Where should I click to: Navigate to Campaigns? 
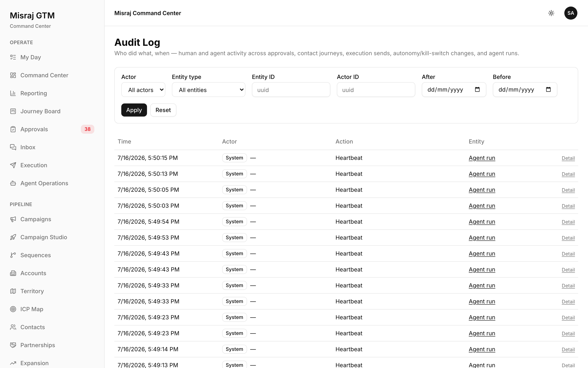(x=52, y=219)
